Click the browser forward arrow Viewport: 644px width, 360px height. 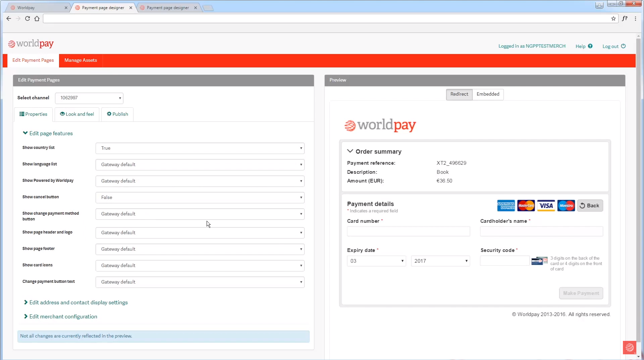[18, 18]
